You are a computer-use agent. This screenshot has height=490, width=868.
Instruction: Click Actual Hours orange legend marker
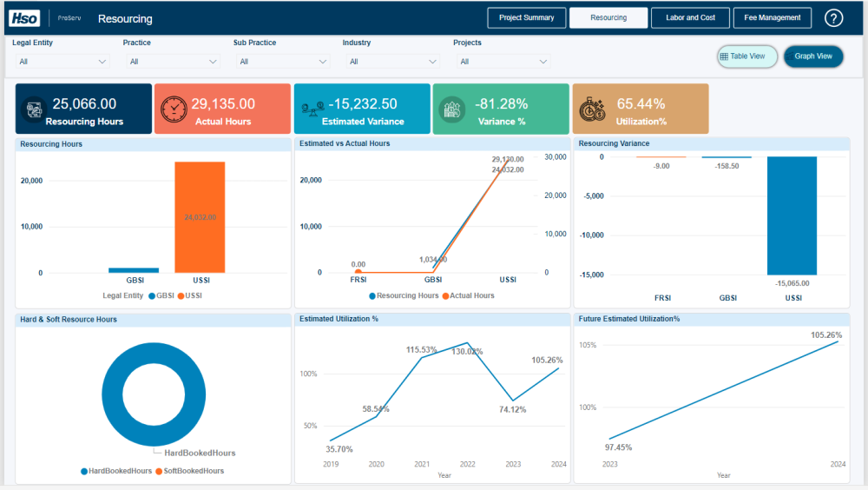pos(445,296)
